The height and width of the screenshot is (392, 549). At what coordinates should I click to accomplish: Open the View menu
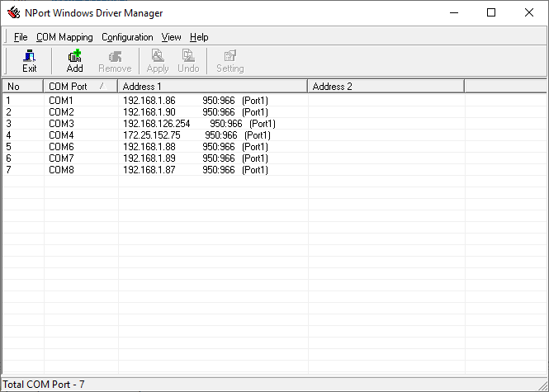(171, 37)
